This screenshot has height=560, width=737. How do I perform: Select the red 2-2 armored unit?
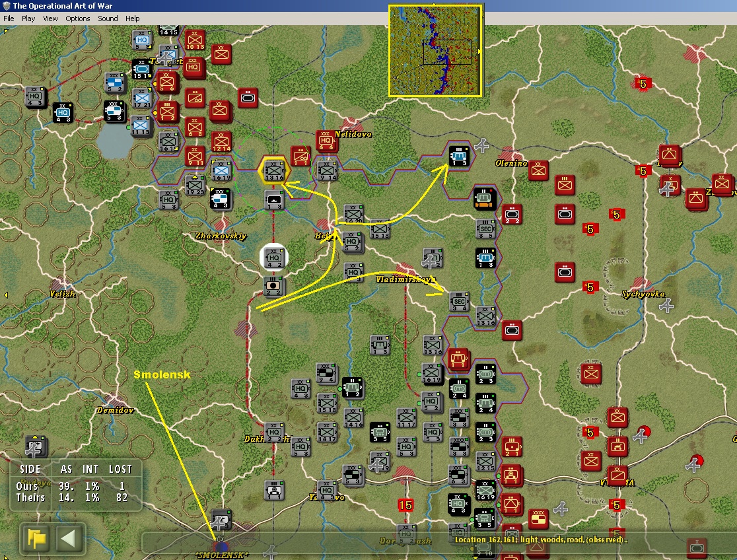pos(512,215)
